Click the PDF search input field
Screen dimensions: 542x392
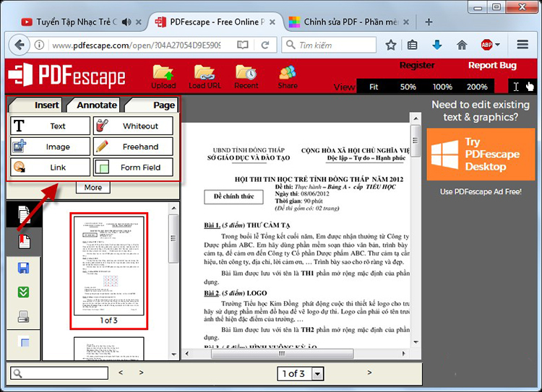point(59,373)
